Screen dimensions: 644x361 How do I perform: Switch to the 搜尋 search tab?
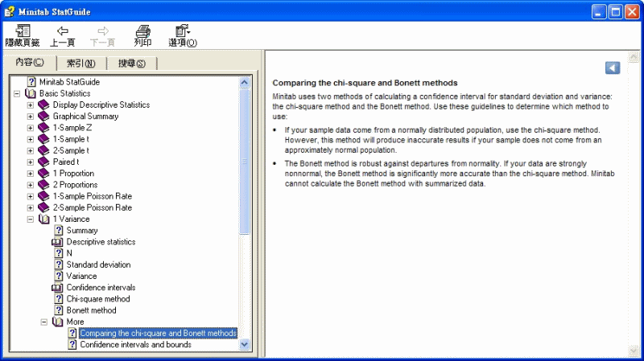(132, 64)
